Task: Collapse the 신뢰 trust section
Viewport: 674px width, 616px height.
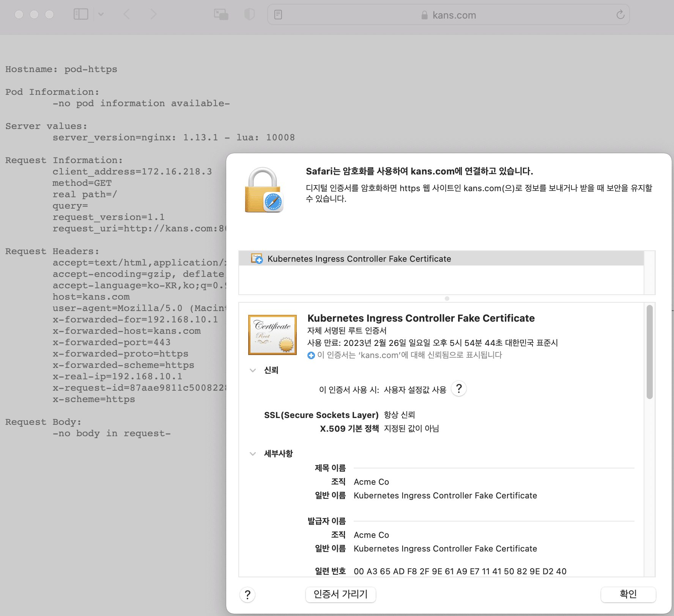Action: click(x=253, y=370)
